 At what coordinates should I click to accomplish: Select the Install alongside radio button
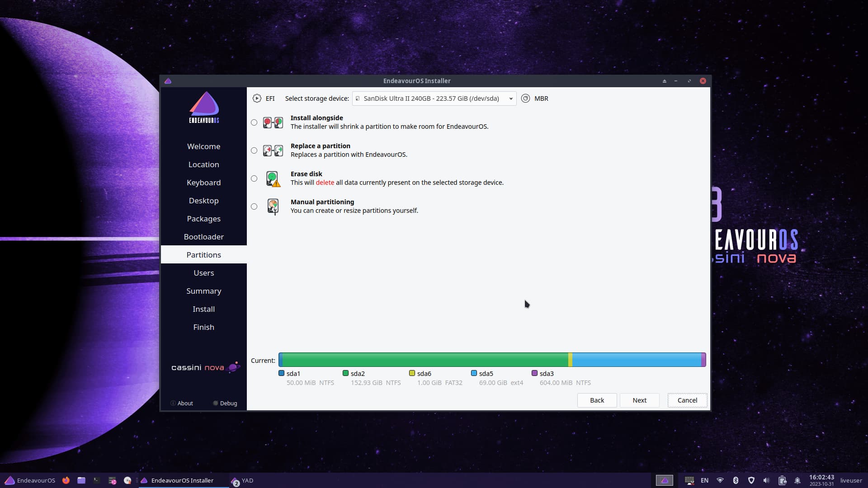click(254, 122)
